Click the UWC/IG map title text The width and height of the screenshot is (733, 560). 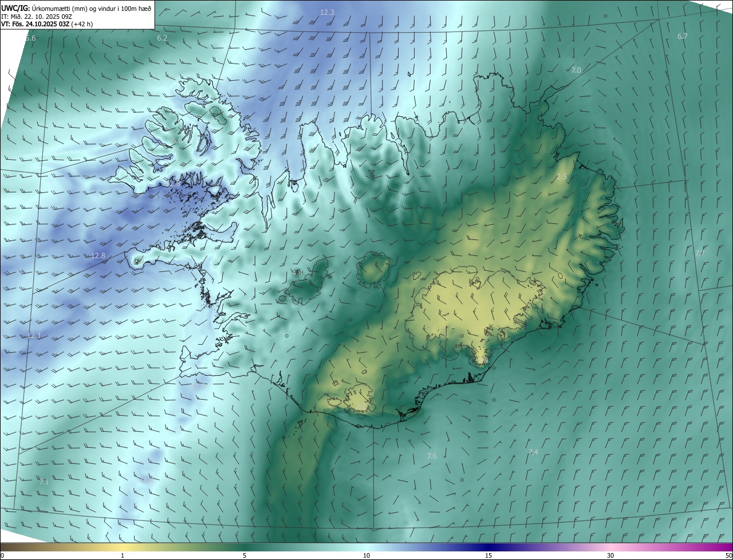click(x=76, y=7)
